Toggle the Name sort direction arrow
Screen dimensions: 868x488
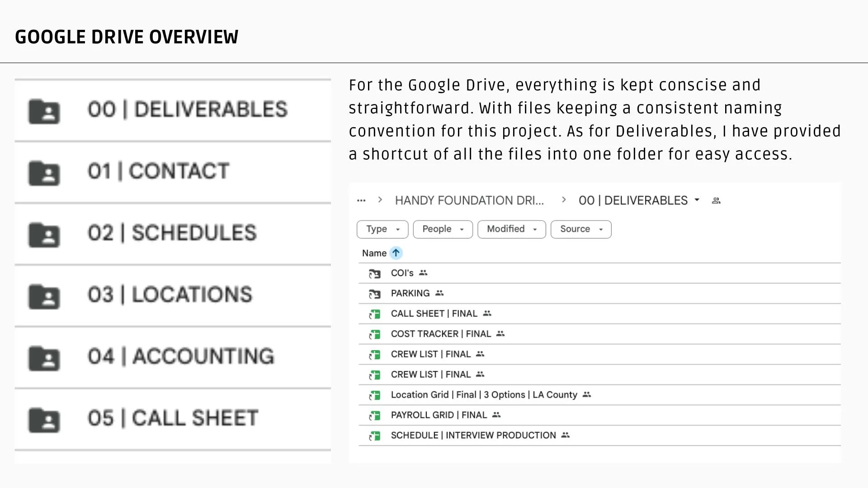pyautogui.click(x=396, y=253)
